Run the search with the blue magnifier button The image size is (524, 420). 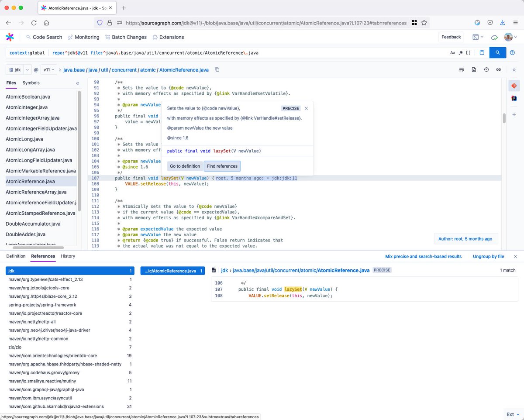498,52
